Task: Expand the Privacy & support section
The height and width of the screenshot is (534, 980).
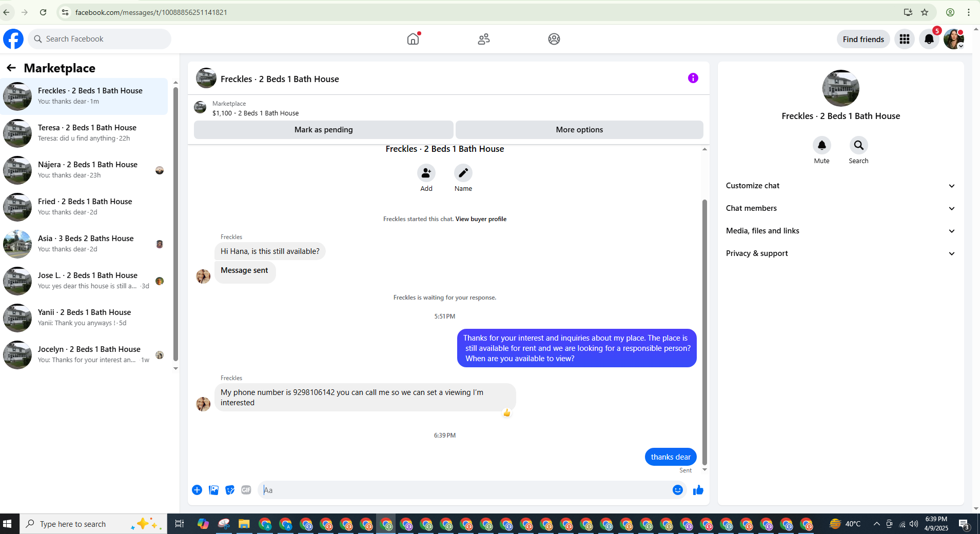Action: [841, 253]
